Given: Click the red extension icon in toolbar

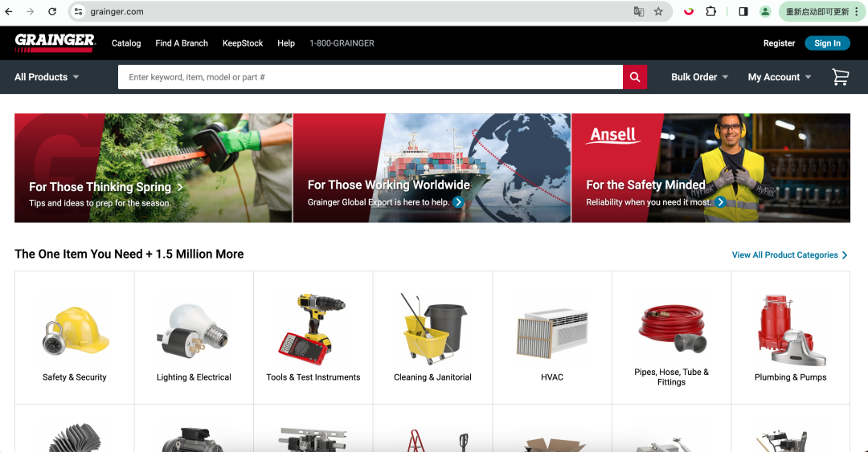Looking at the screenshot, I should tap(689, 11).
